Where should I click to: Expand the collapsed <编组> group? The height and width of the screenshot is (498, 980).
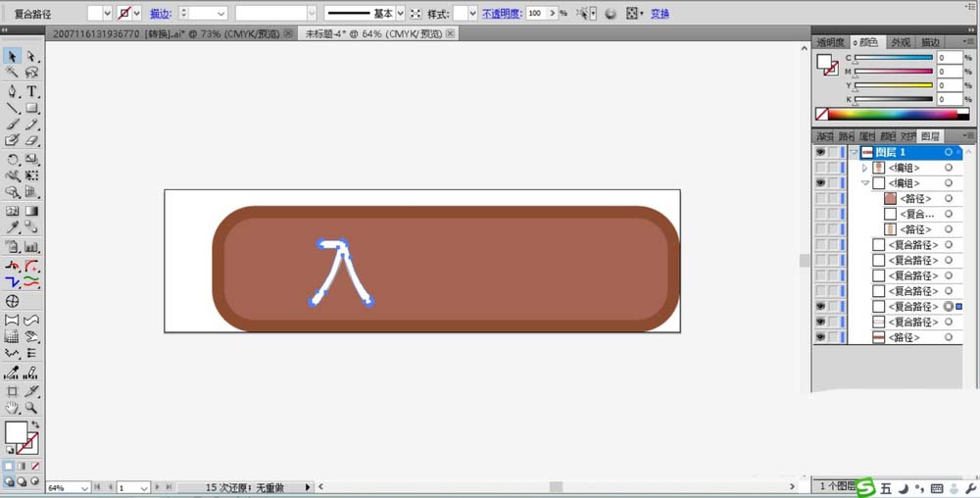tap(865, 168)
